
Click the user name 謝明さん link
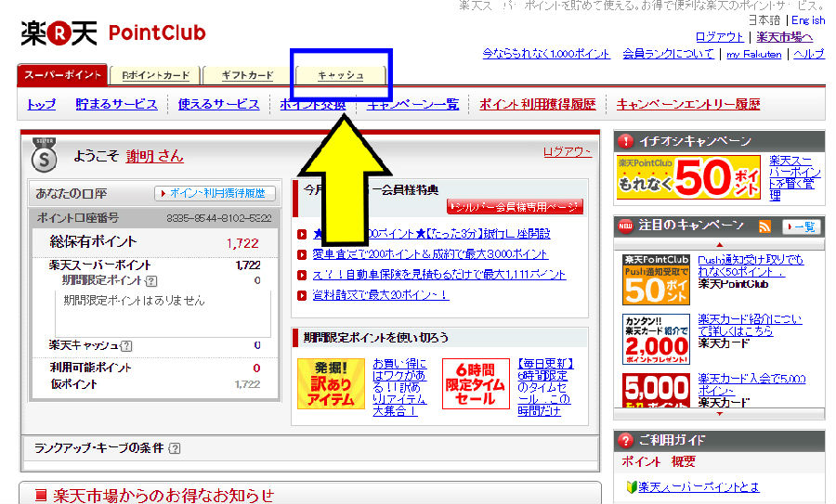click(154, 156)
